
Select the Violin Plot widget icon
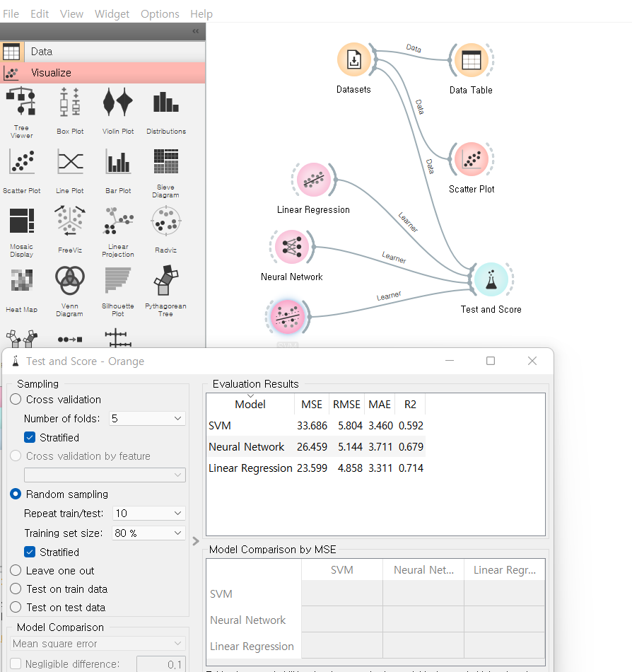click(117, 103)
